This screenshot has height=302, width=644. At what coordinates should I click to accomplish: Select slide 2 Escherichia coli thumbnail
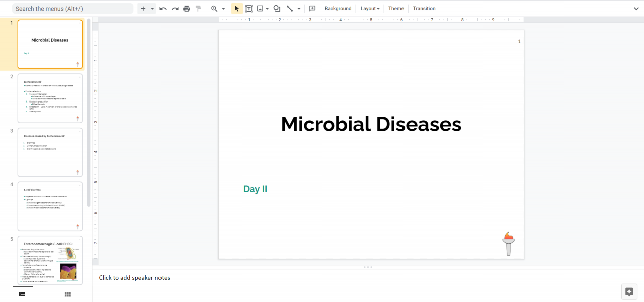50,98
